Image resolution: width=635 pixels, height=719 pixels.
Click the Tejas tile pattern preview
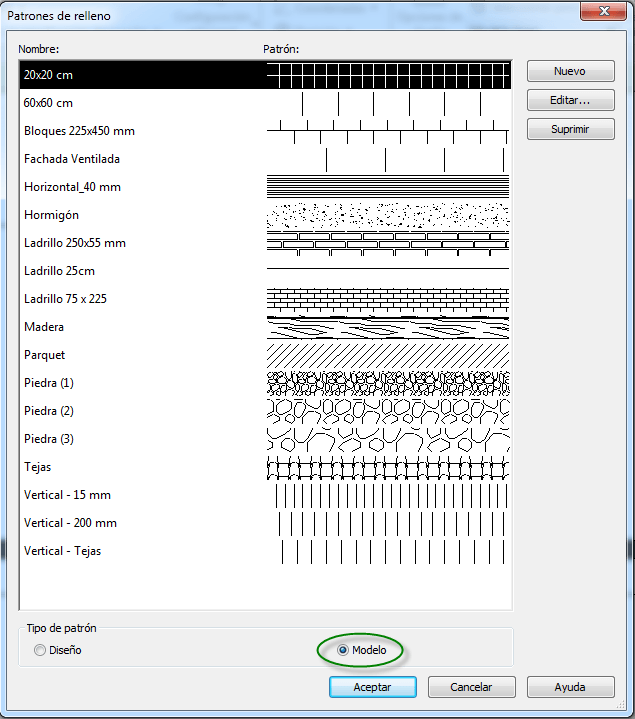click(x=388, y=467)
